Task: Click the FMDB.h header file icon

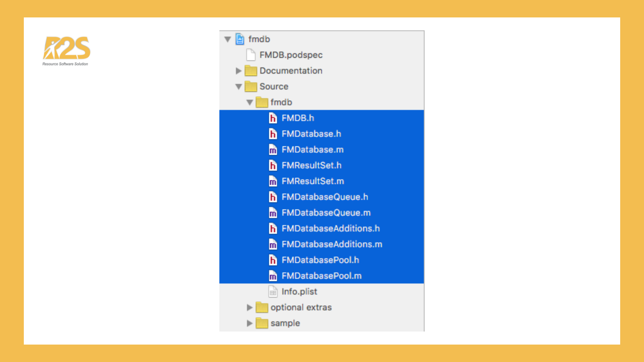Action: [x=273, y=118]
